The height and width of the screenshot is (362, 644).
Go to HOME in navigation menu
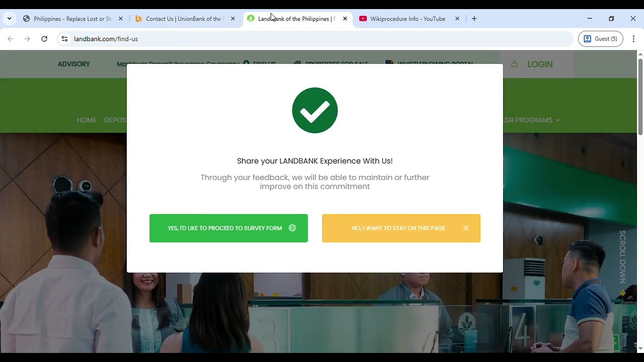pos(87,120)
